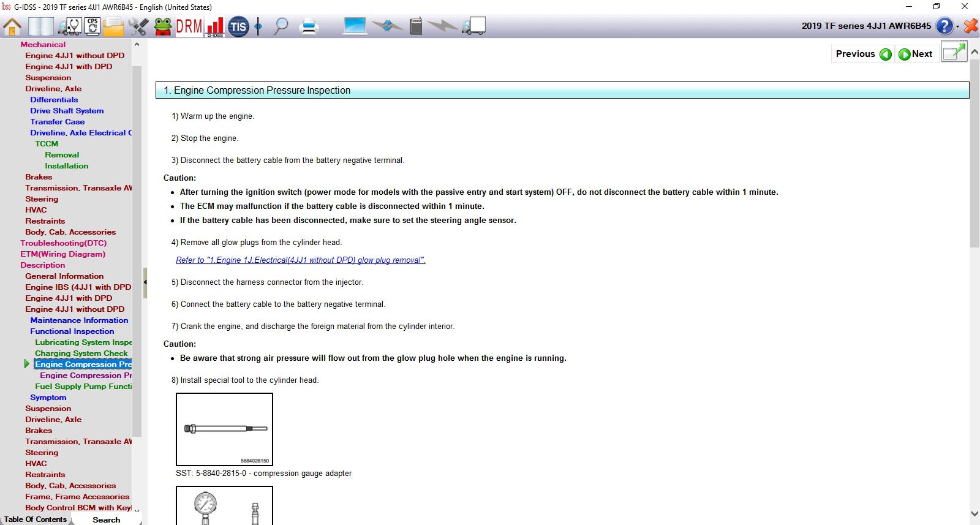
Task: Print the current page with printer icon
Action: pos(309,26)
